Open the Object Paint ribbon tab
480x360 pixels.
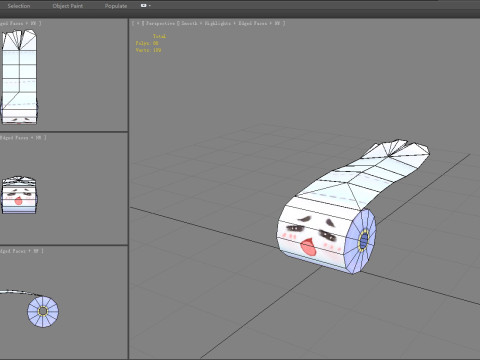(68, 6)
